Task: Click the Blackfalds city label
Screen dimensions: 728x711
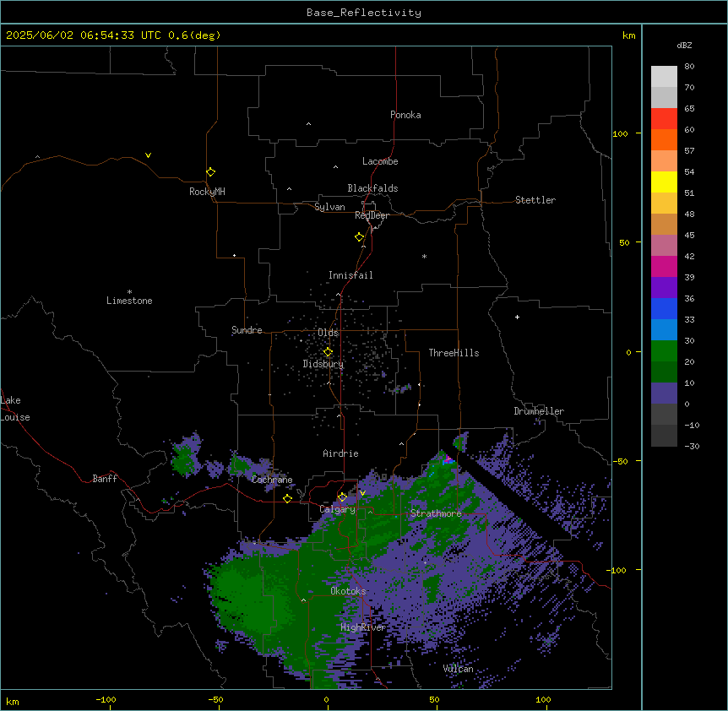Action: click(372, 188)
